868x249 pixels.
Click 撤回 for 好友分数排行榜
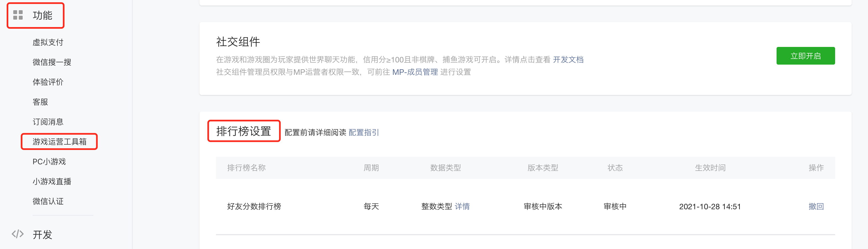pos(816,206)
